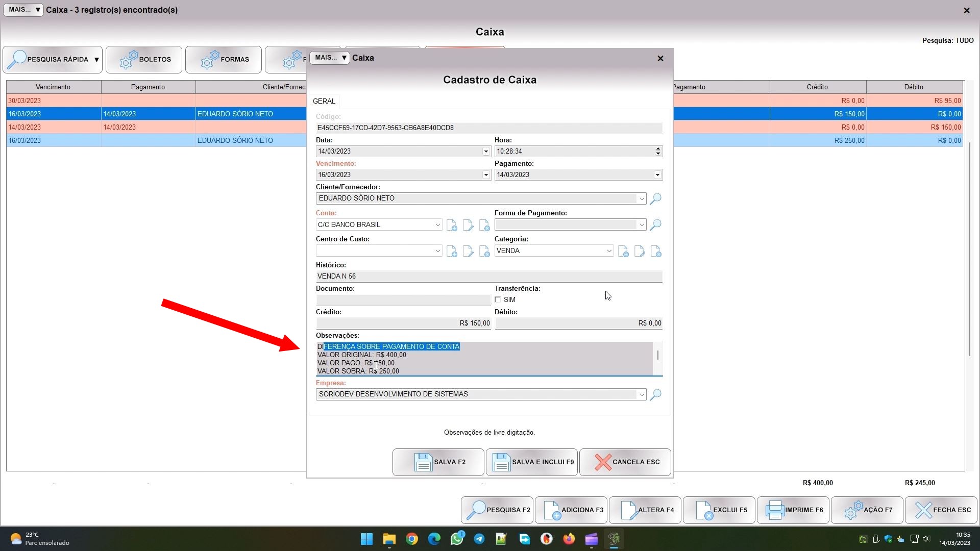Open Telegram from the taskbar

(479, 539)
